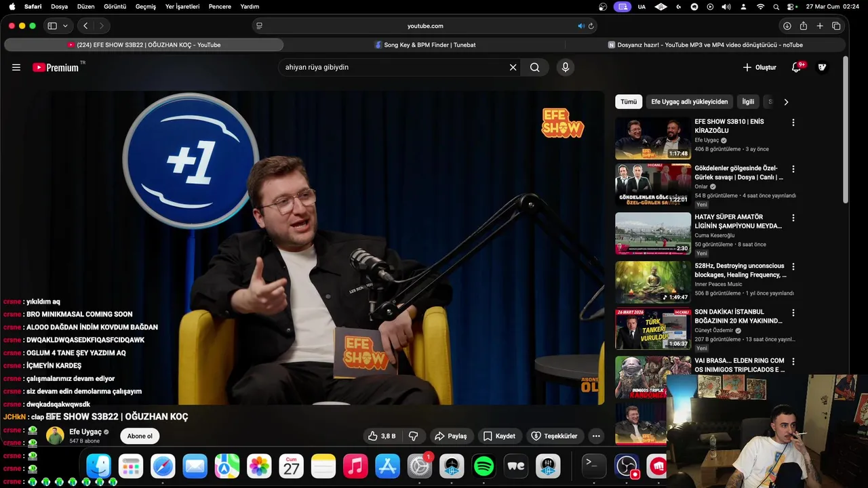The width and height of the screenshot is (868, 488).
Task: Mute tab audio in address bar
Action: (x=581, y=26)
